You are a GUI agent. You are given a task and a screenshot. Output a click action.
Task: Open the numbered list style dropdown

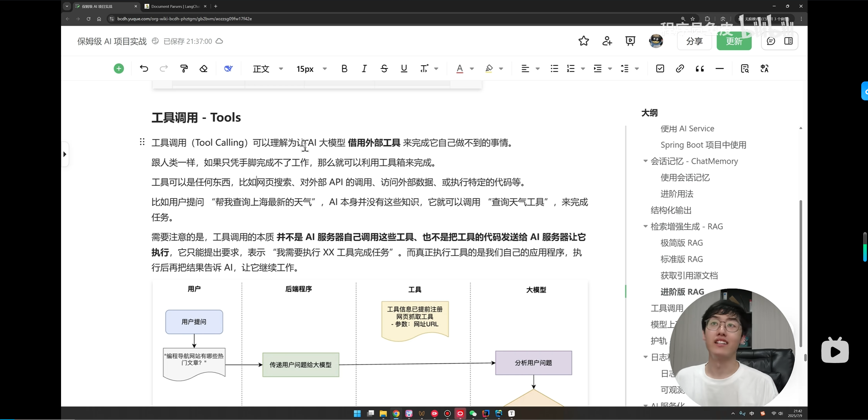[583, 69]
